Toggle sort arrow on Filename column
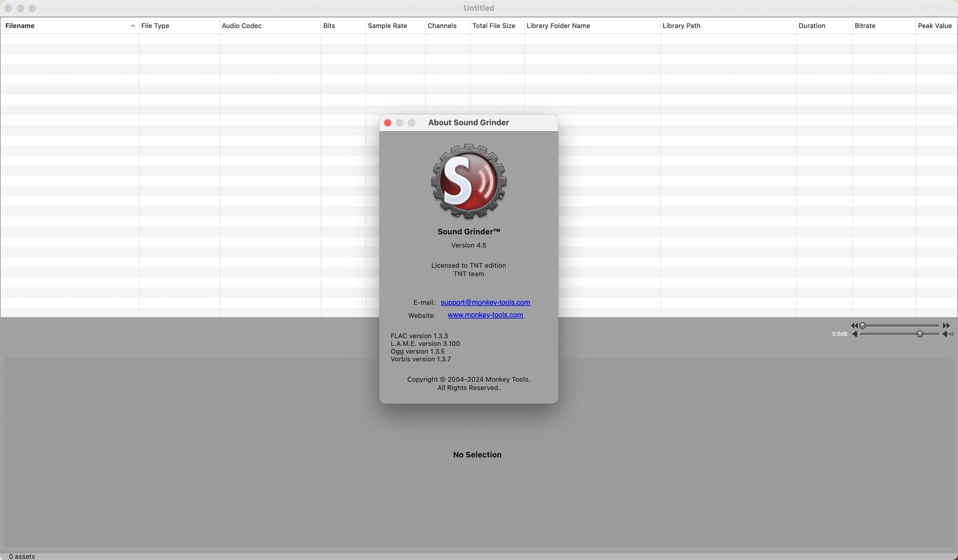Image resolution: width=958 pixels, height=560 pixels. pos(132,26)
